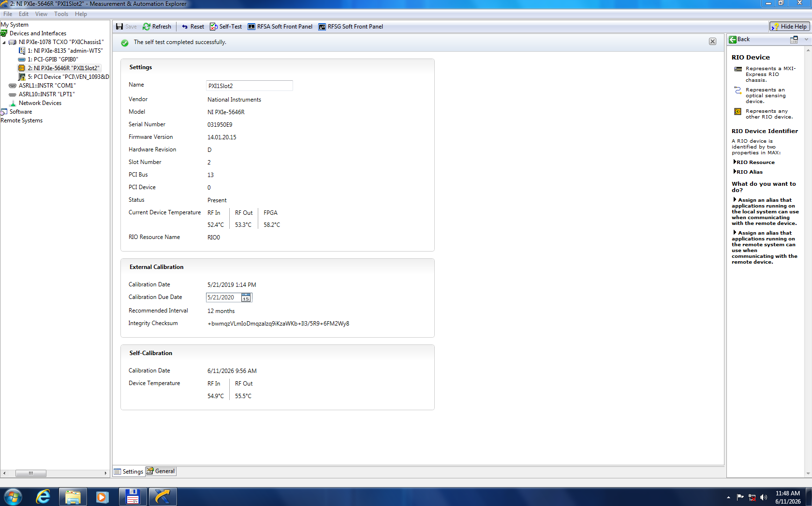This screenshot has height=506, width=812.
Task: Click the Integrity Checksum value
Action: (278, 324)
